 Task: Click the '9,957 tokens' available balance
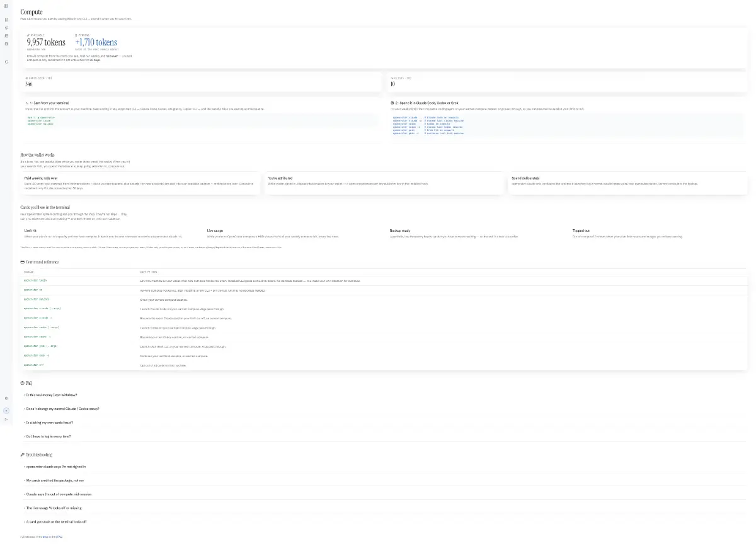coord(46,42)
